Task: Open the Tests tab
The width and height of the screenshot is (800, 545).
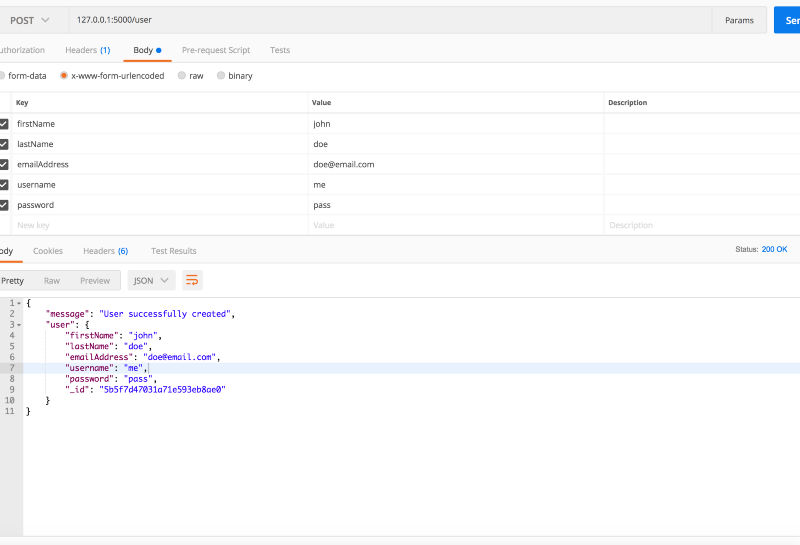Action: coord(280,50)
